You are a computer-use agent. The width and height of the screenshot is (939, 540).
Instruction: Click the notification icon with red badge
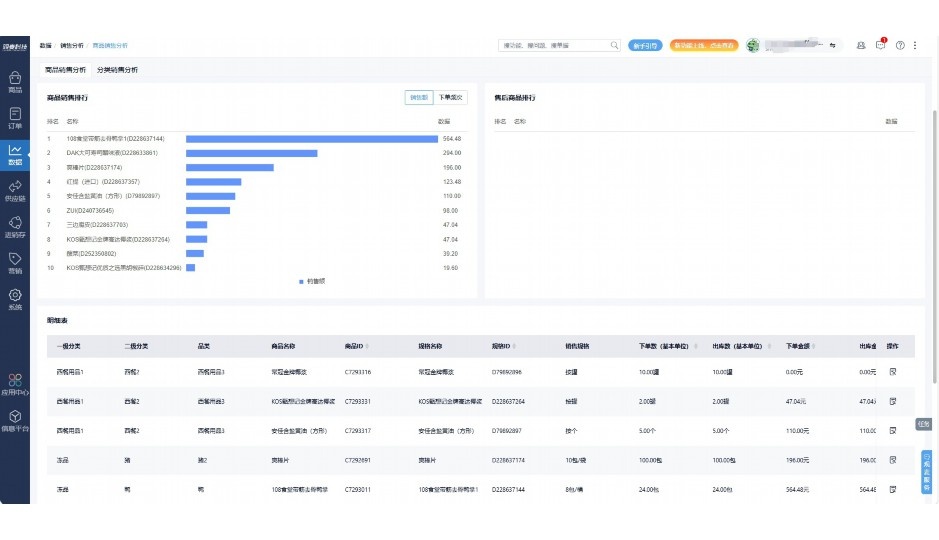click(881, 45)
